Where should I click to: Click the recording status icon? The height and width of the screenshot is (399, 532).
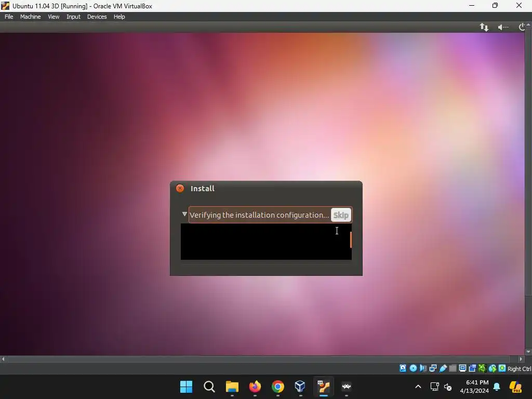[x=472, y=368]
